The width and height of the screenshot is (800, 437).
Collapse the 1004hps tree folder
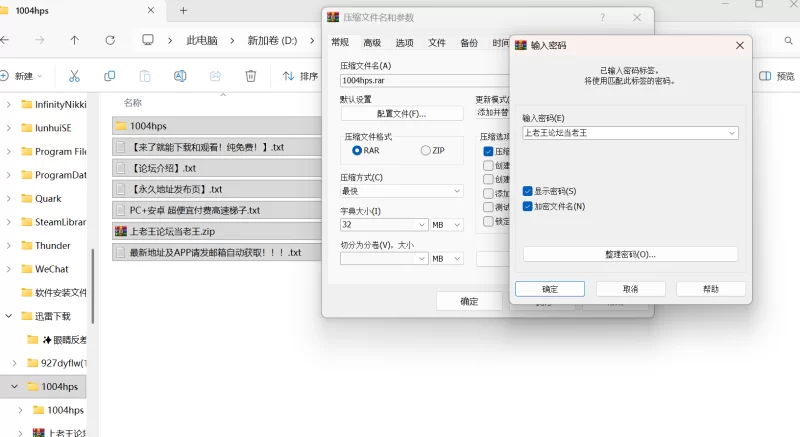(x=14, y=387)
